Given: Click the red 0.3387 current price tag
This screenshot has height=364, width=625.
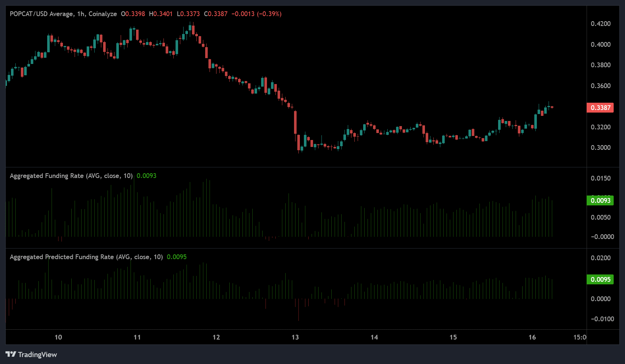Looking at the screenshot, I should coord(600,108).
